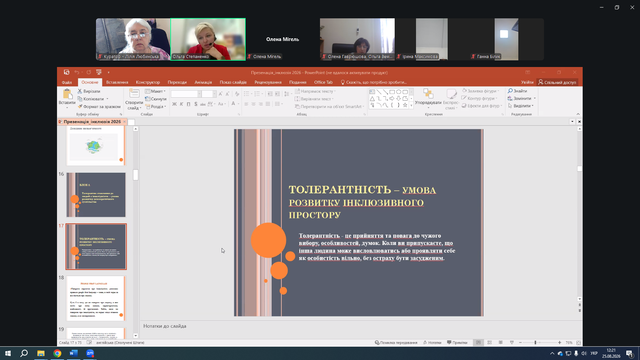Switch to the Вставлення ribbon tab
The image size is (640, 360).
pyautogui.click(x=117, y=82)
